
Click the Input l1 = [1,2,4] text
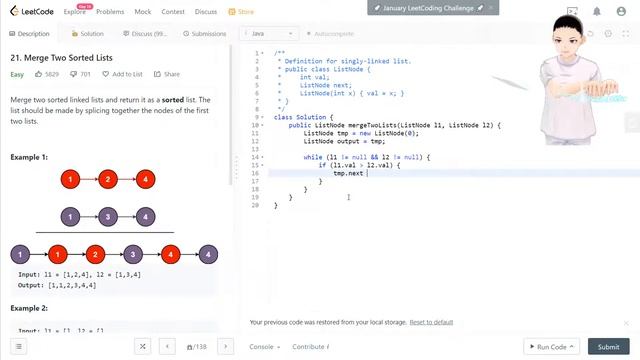pyautogui.click(x=79, y=275)
